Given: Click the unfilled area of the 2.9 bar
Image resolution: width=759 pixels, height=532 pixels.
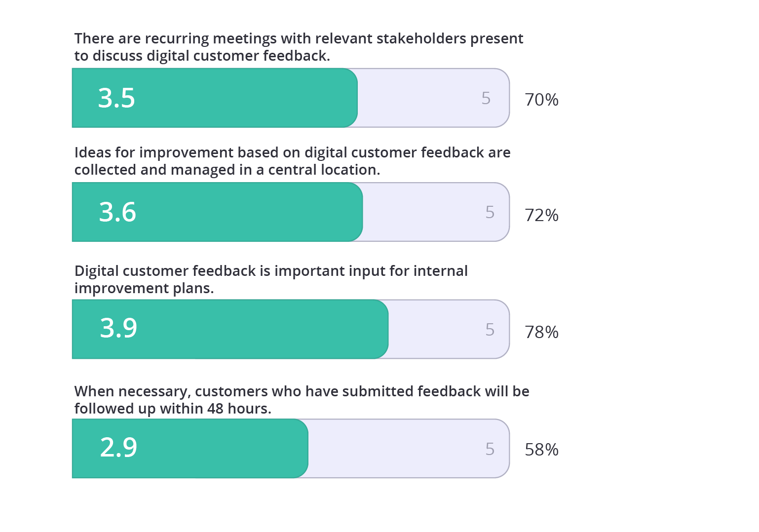Looking at the screenshot, I should point(395,449).
